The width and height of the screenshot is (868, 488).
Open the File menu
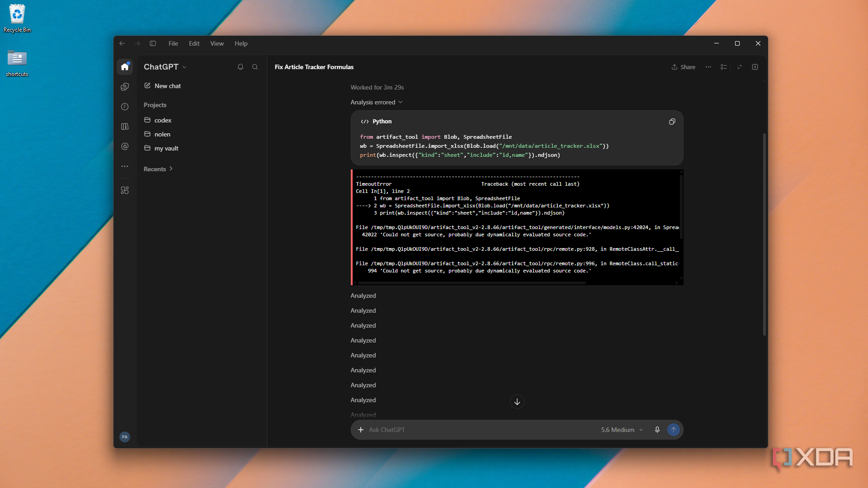(x=173, y=43)
